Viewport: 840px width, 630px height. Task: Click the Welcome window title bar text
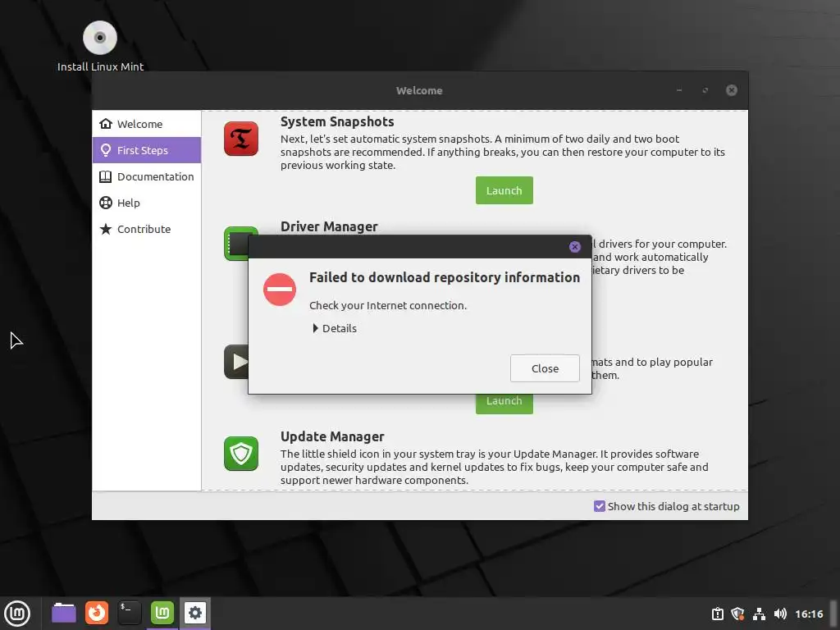pyautogui.click(x=419, y=90)
